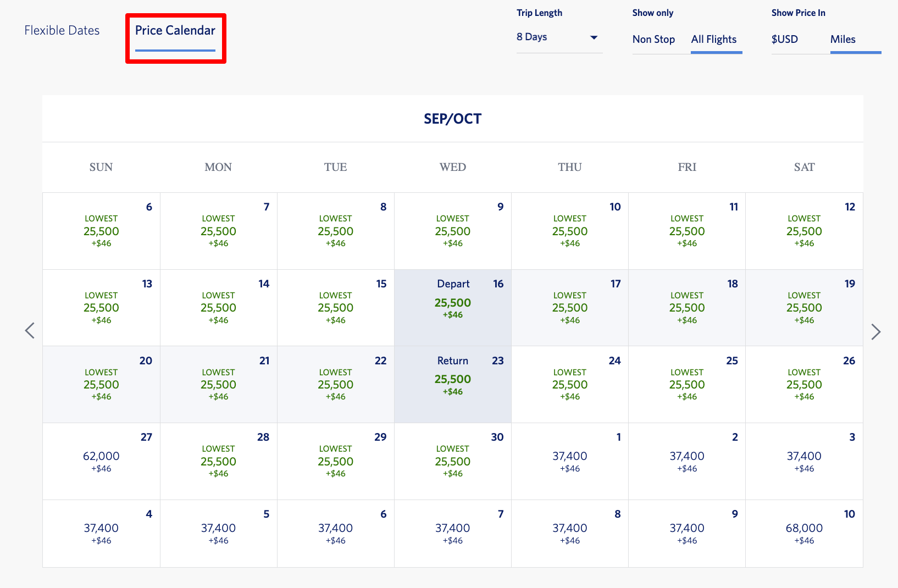Image resolution: width=898 pixels, height=588 pixels.
Task: Click the Show Price In label
Action: [x=799, y=13]
